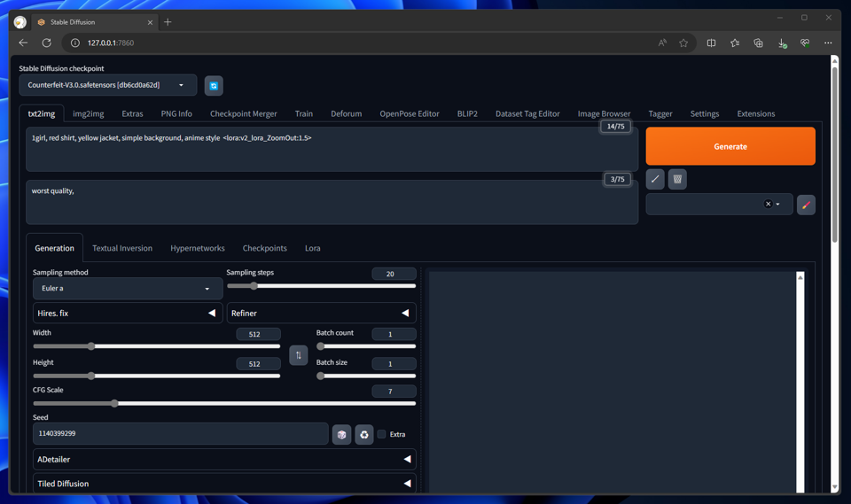Open the Train tab

(x=304, y=113)
